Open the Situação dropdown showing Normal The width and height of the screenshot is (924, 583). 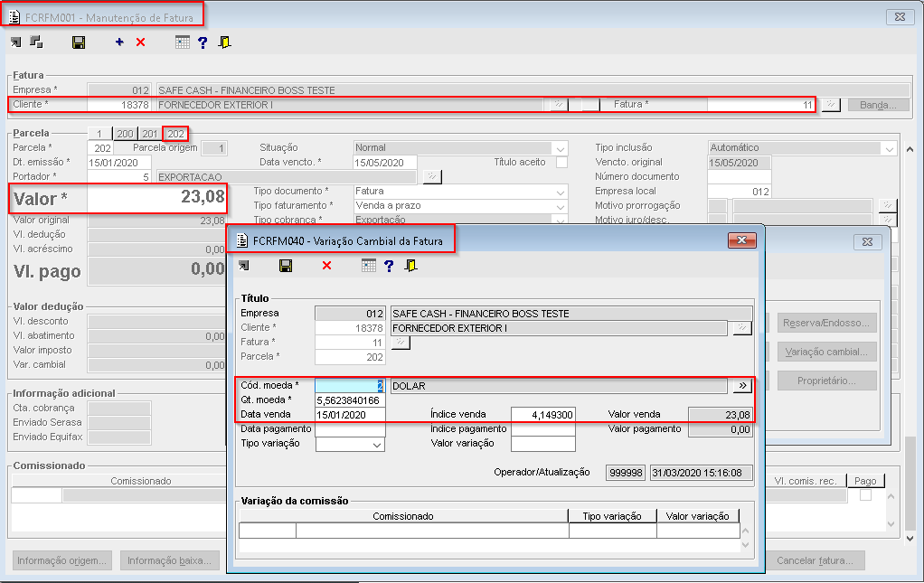[560, 148]
